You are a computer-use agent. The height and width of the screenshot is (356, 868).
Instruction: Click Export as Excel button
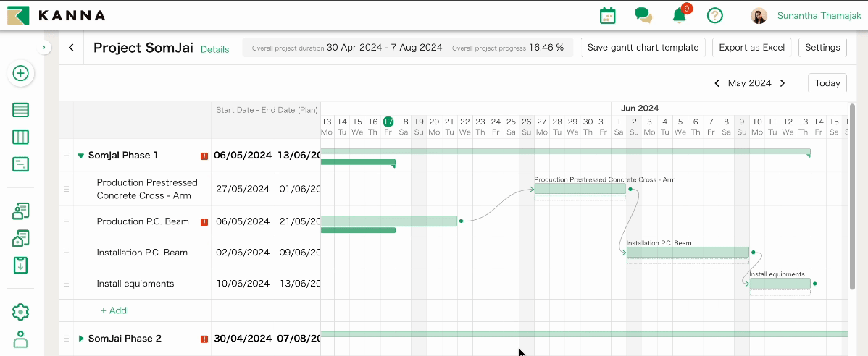(x=751, y=48)
